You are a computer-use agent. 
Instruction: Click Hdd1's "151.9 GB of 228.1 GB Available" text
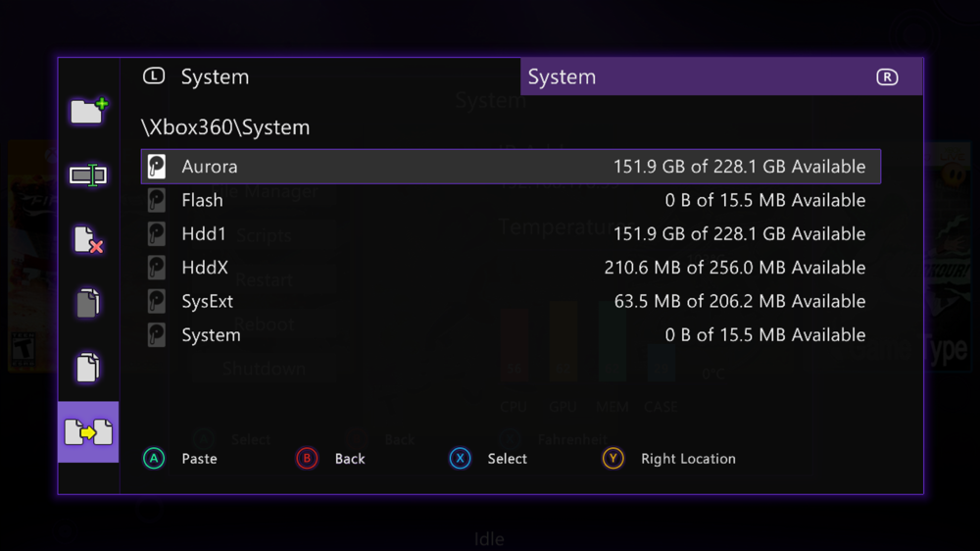click(739, 234)
